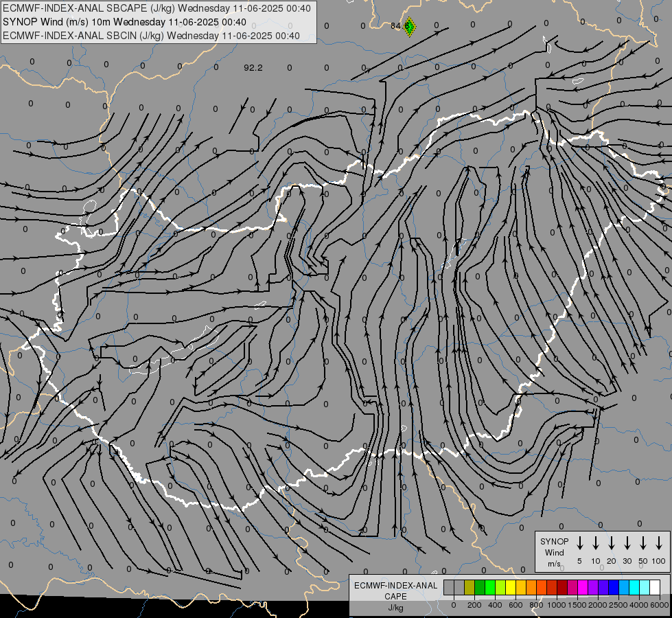Click the m/s unit in wind legend

[554, 564]
